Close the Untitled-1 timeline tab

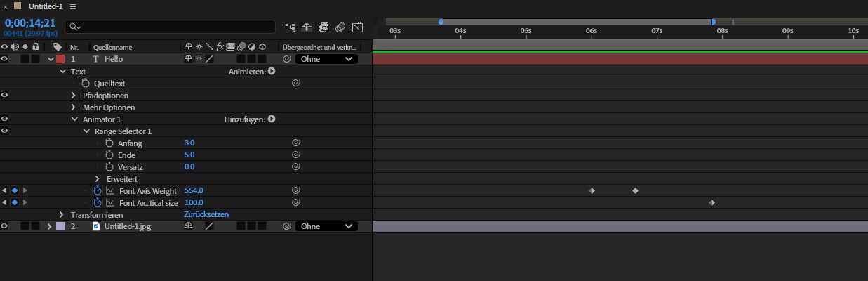pos(6,6)
